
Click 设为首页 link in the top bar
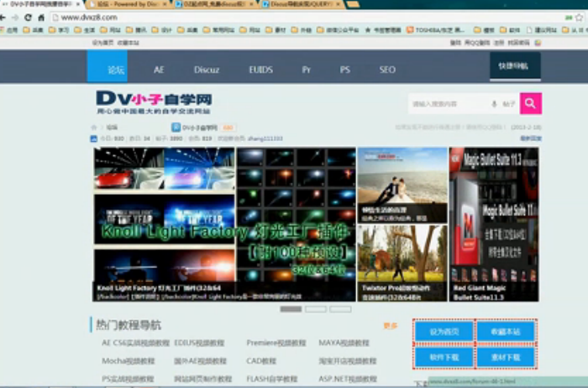(102, 43)
